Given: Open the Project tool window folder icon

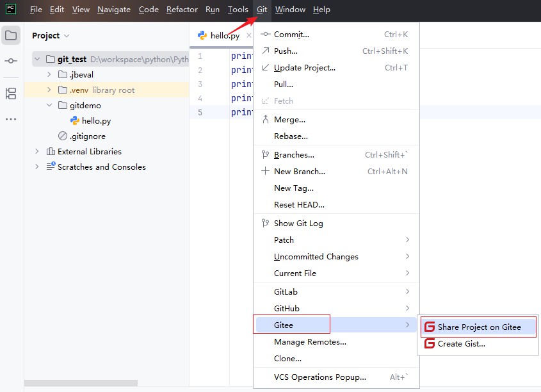Looking at the screenshot, I should point(11,35).
